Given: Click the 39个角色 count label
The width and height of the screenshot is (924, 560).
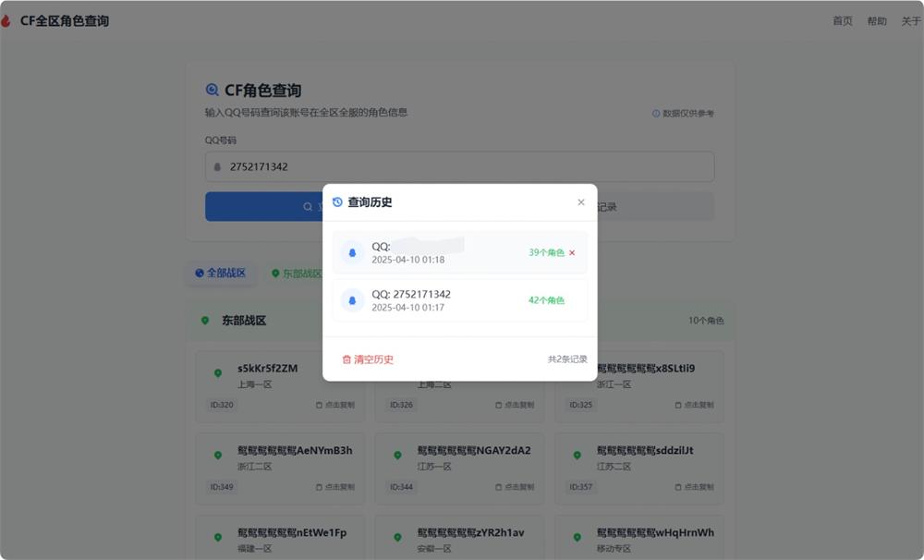Looking at the screenshot, I should click(546, 252).
